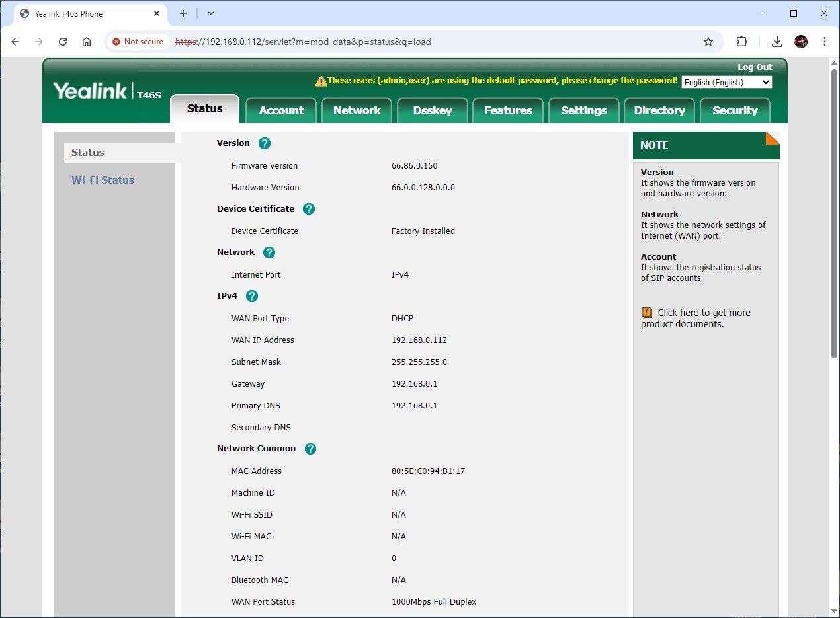Close the Yealink T46S Phone tab
Viewport: 840px width, 618px height.
(157, 13)
